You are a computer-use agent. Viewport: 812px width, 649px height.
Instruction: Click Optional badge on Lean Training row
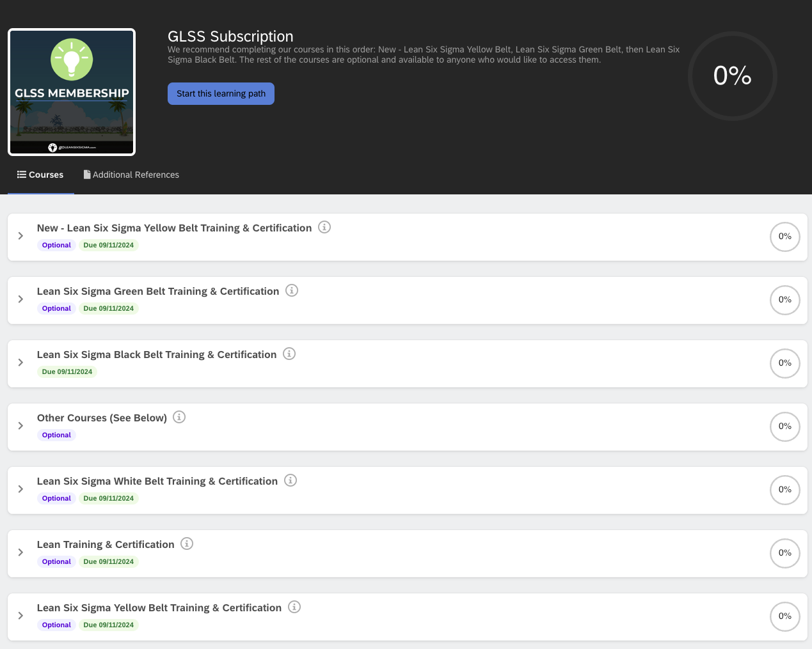click(x=56, y=561)
